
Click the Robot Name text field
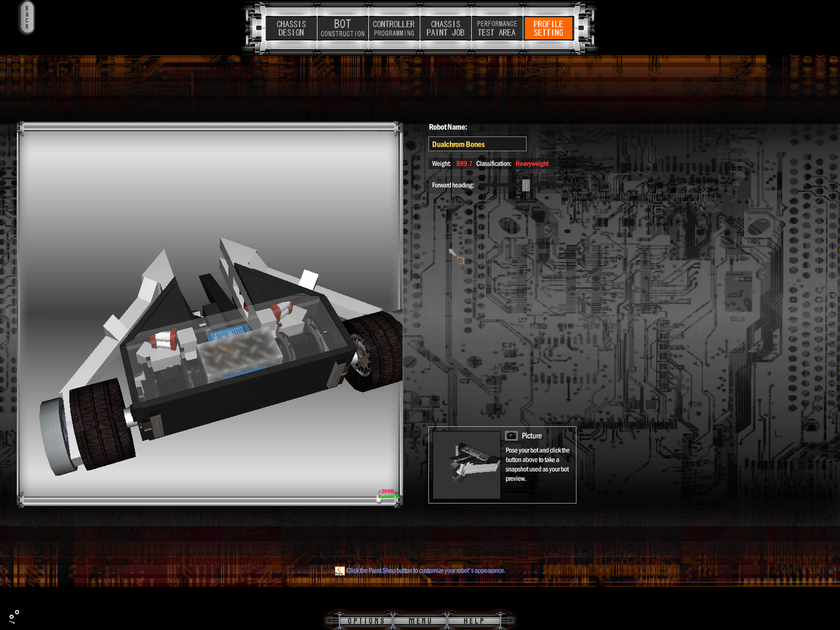pos(477,144)
